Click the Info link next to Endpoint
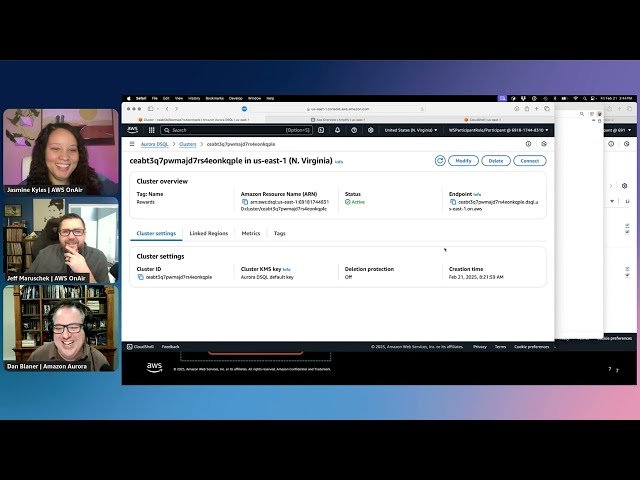Viewport: 640px width, 480px height. tap(477, 195)
